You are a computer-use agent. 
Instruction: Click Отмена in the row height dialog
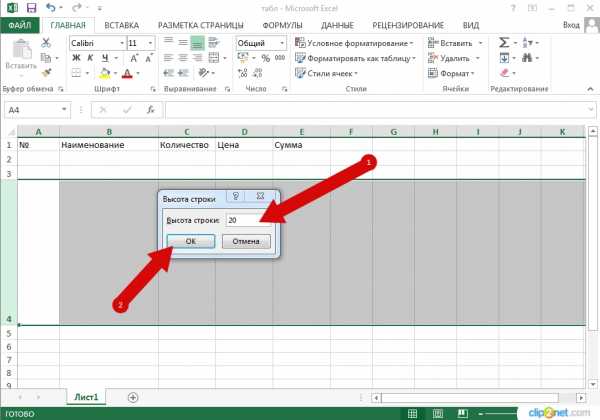pyautogui.click(x=246, y=241)
